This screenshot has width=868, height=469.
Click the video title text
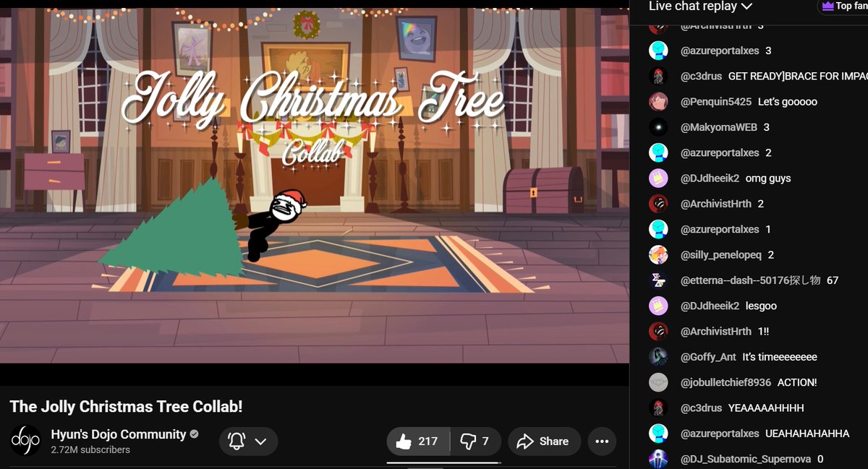pos(126,407)
